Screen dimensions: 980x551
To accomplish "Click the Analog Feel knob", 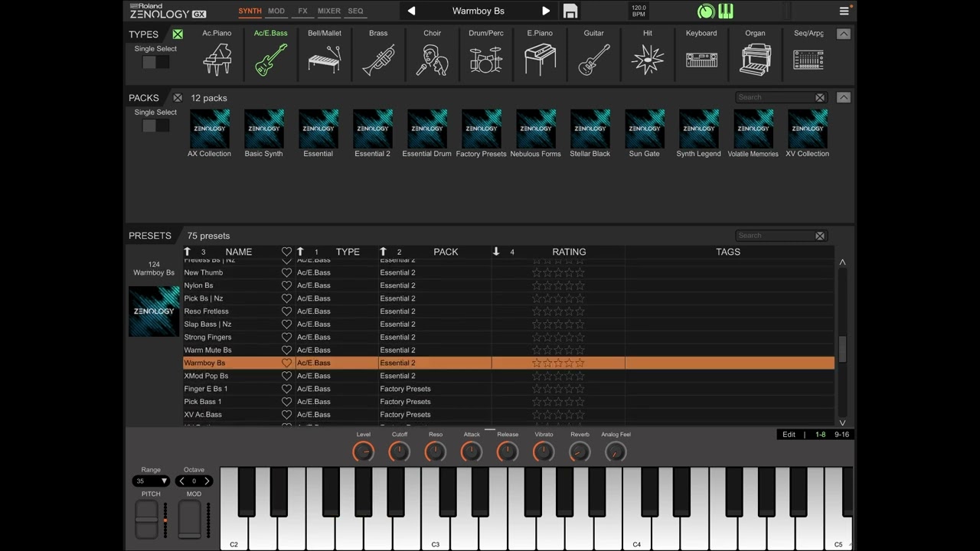I will 616,452.
